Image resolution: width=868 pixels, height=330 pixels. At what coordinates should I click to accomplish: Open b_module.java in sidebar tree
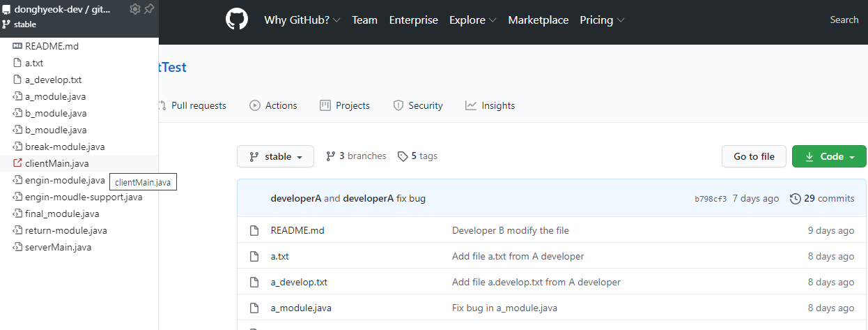(x=56, y=113)
